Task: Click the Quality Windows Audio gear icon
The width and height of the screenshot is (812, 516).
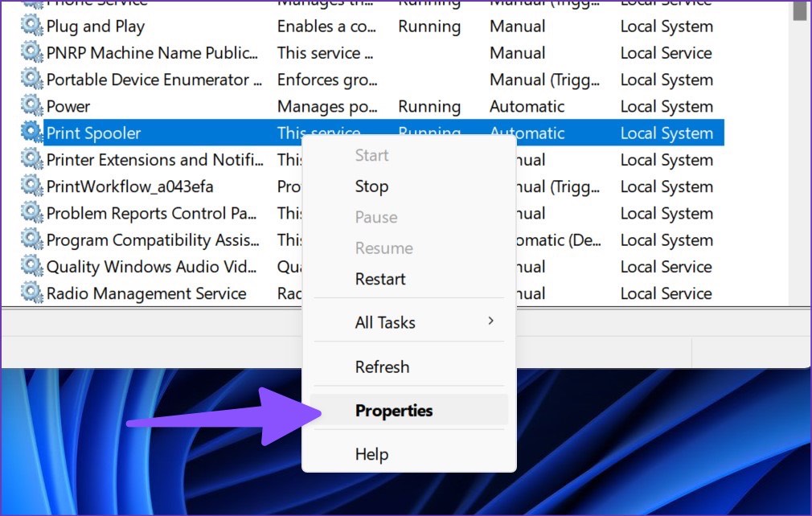Action: point(31,267)
